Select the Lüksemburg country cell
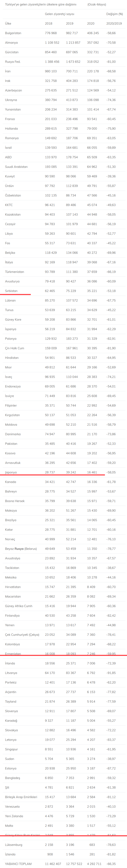This screenshot has width=127, height=868. coord(14,845)
